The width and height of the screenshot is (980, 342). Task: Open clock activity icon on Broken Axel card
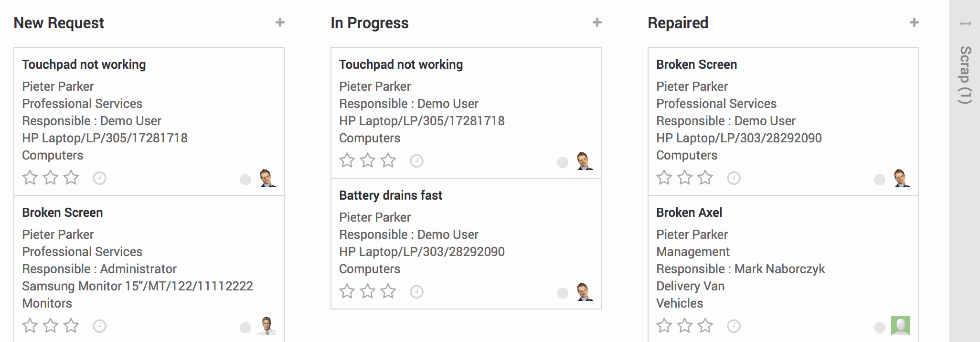(x=734, y=326)
